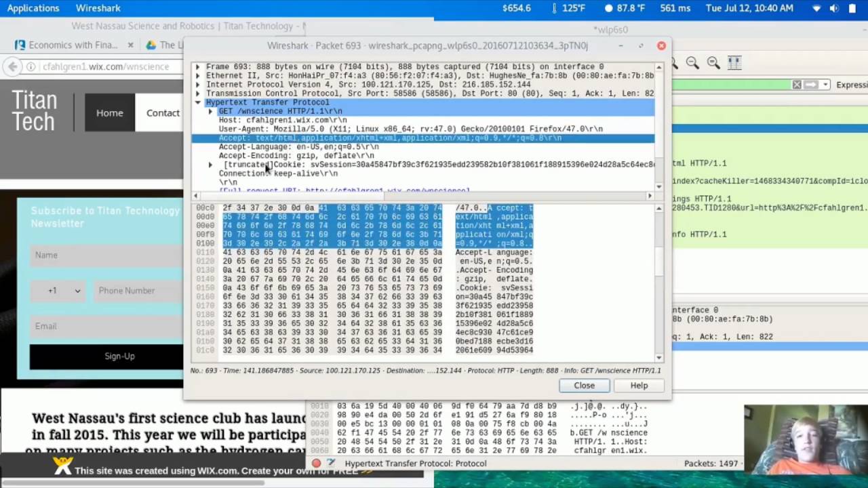
Task: Open the battery indicator in top panel
Action: tap(852, 8)
